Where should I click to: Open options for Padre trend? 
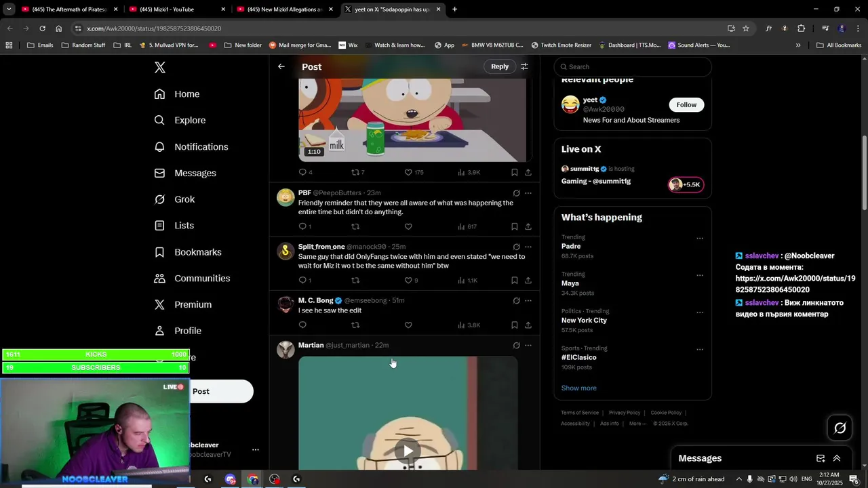[x=700, y=238]
